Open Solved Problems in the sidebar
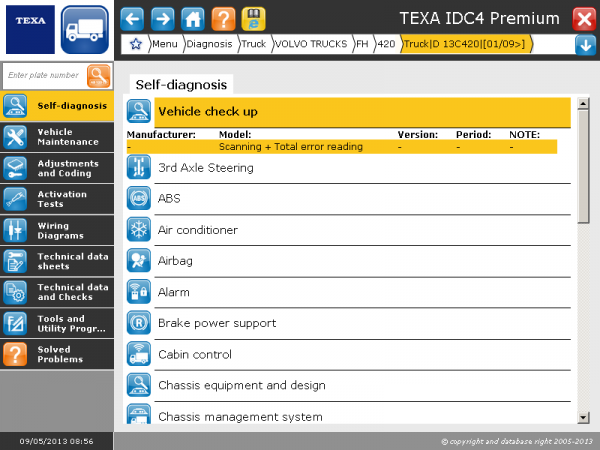600x450 pixels. (57, 354)
